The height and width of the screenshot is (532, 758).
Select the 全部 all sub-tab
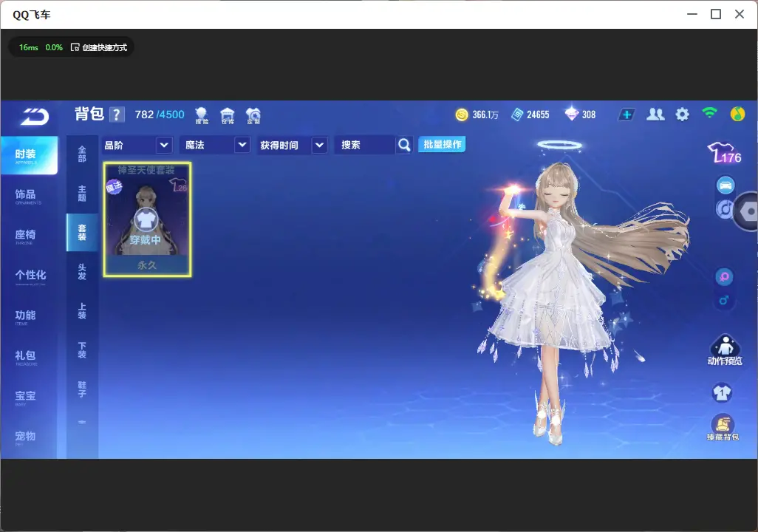[82, 154]
